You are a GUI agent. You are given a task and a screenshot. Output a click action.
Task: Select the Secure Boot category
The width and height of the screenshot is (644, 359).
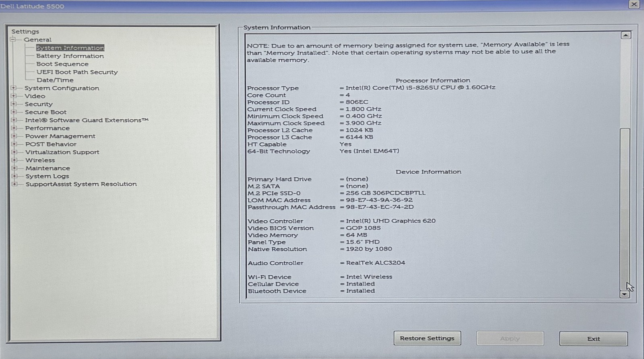(x=45, y=112)
